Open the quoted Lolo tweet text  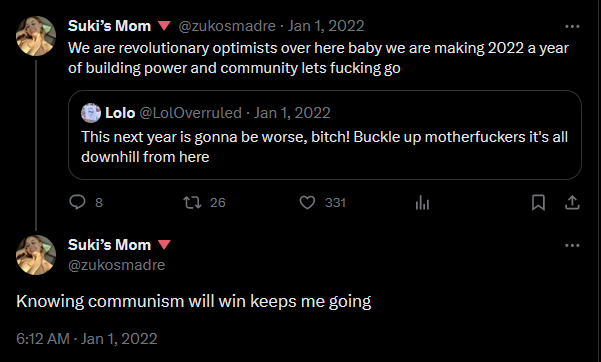pyautogui.click(x=324, y=147)
